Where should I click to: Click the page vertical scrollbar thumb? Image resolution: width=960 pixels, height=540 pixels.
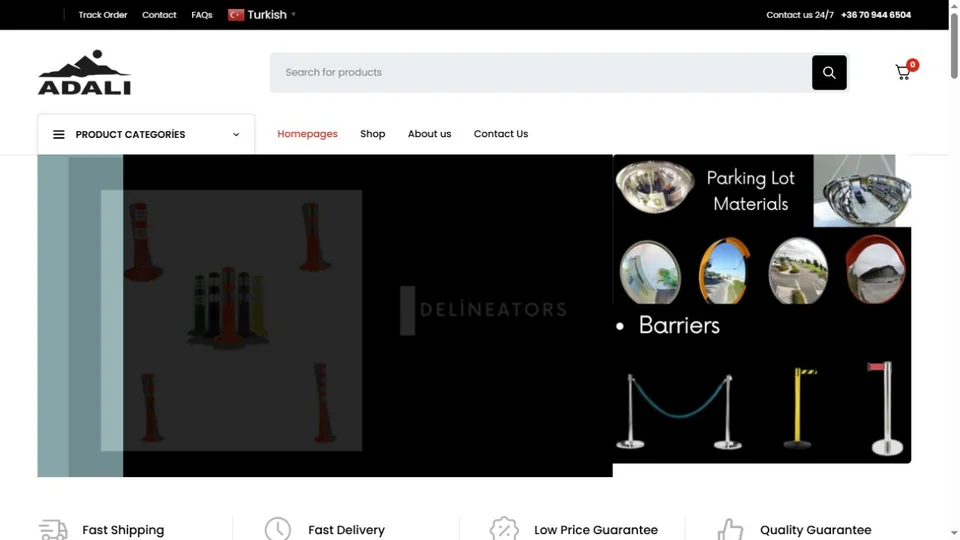[x=954, y=46]
